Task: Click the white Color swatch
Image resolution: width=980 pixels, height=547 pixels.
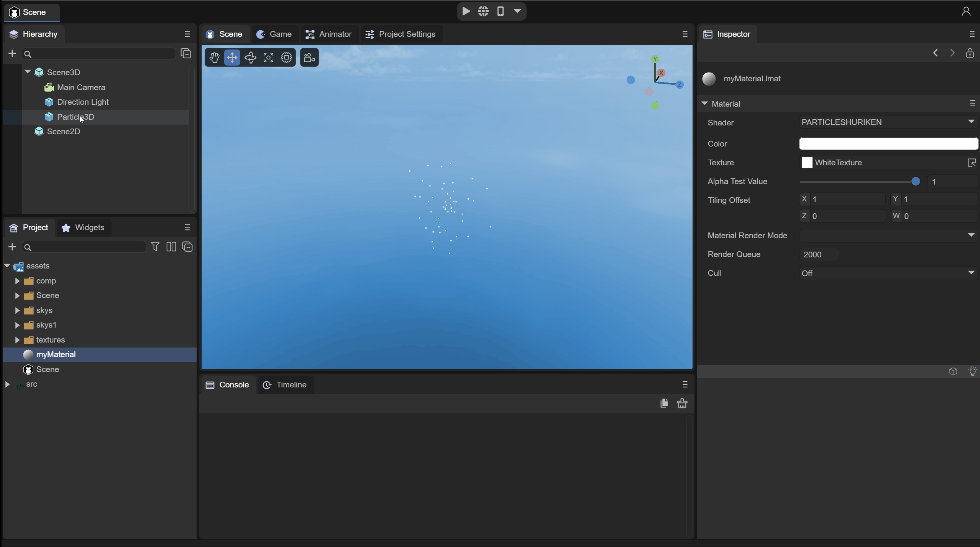Action: click(x=888, y=143)
